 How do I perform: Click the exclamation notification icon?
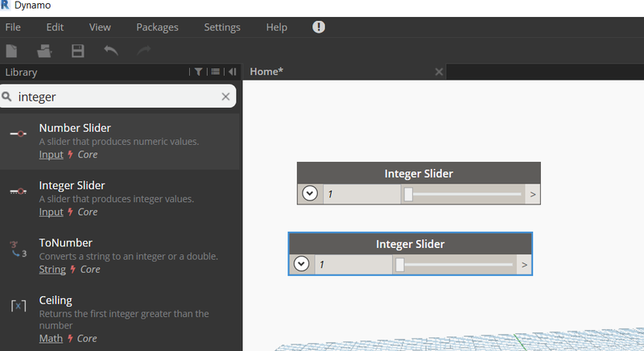pos(319,27)
